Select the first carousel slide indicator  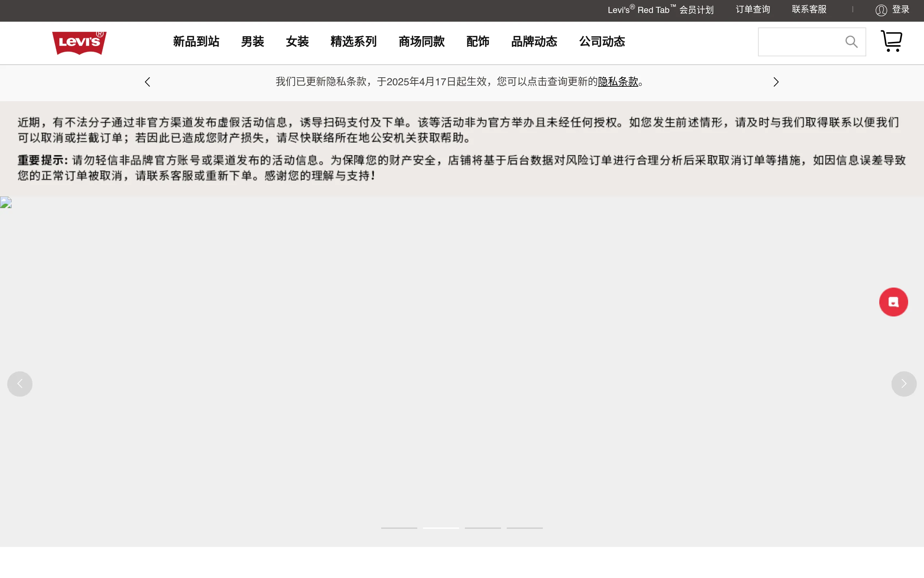tap(399, 528)
